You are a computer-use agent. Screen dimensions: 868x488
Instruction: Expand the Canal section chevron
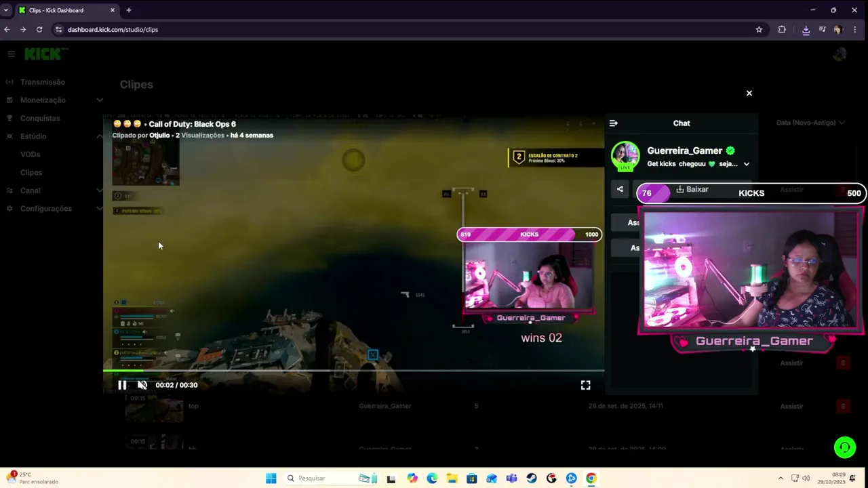click(100, 190)
